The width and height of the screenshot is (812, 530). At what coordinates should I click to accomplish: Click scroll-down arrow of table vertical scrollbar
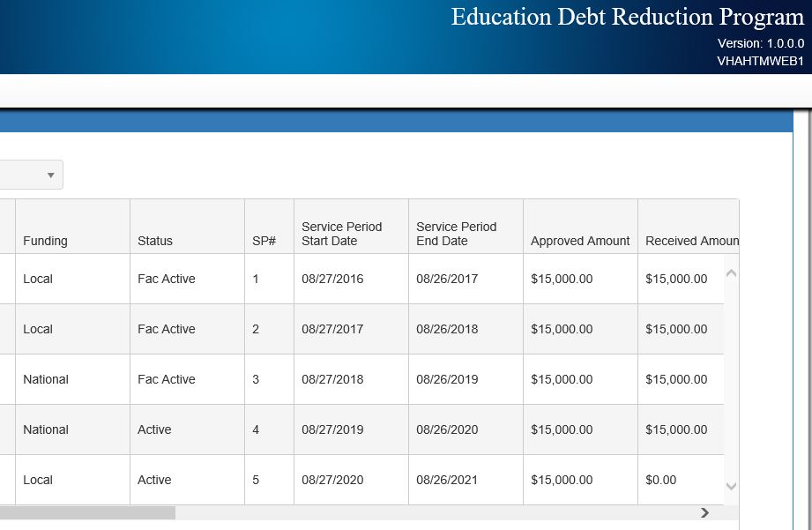coord(731,486)
